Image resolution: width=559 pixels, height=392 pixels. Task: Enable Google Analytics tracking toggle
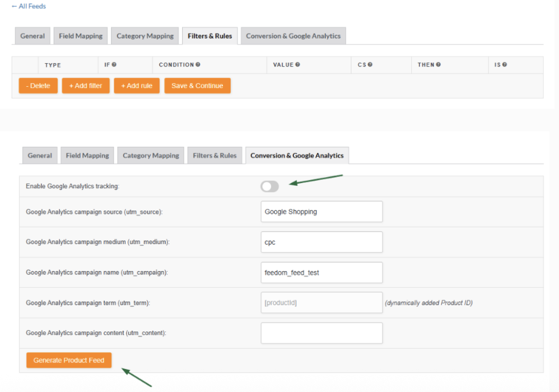click(x=269, y=186)
